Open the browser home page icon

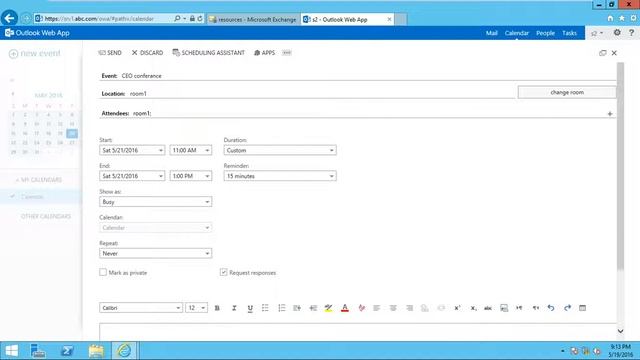[x=610, y=18]
